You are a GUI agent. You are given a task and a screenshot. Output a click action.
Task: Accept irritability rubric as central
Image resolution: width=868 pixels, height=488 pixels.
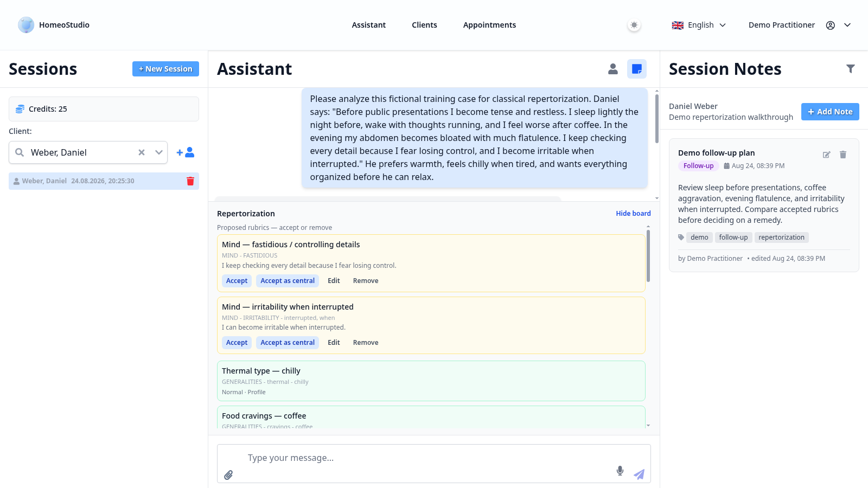pos(288,343)
